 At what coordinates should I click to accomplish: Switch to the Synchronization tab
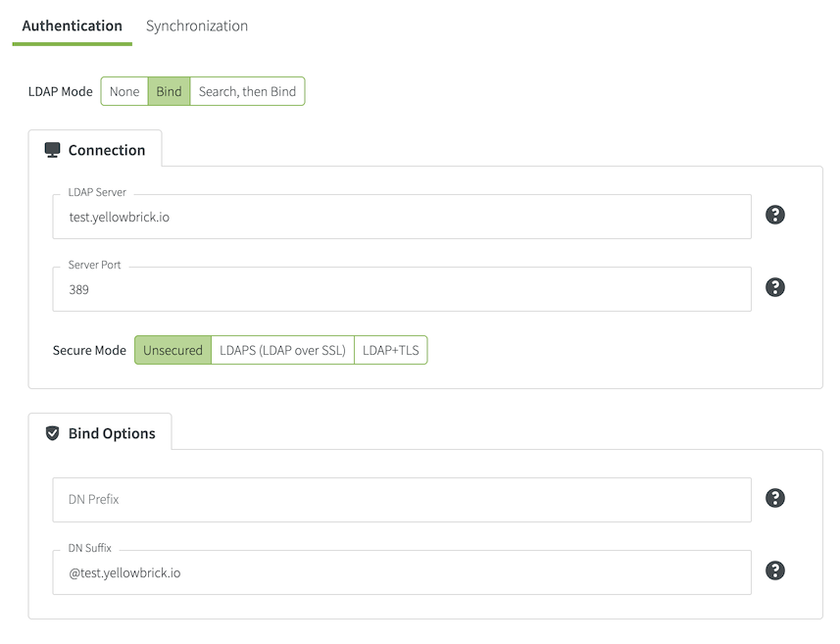pos(197,25)
